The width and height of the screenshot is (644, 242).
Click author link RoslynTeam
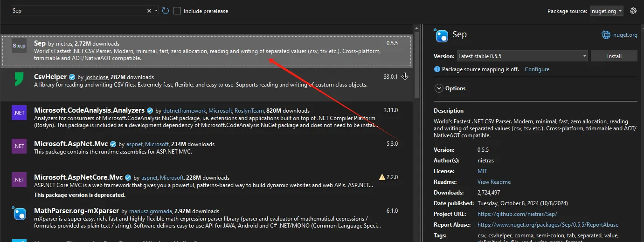pyautogui.click(x=249, y=111)
